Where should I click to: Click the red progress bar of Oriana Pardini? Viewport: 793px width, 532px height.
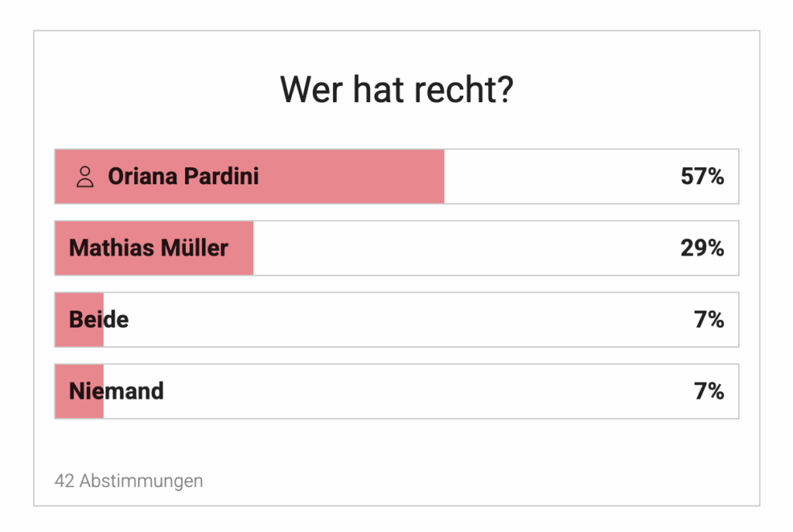[250, 177]
